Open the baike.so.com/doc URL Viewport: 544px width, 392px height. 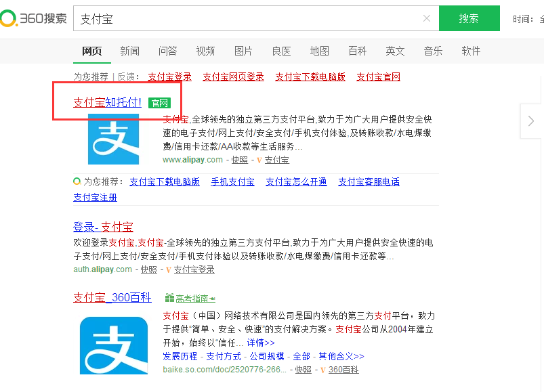pyautogui.click(x=224, y=370)
